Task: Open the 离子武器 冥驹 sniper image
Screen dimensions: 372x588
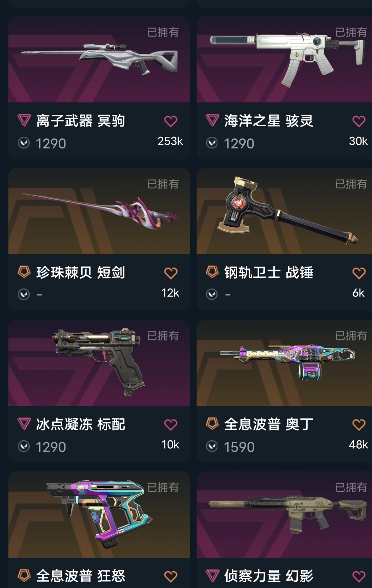Action: (x=99, y=59)
